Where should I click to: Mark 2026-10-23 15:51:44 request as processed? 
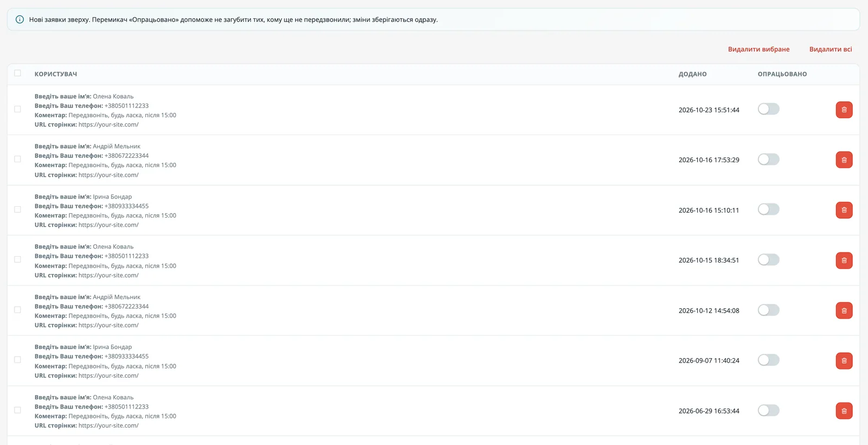pyautogui.click(x=769, y=109)
